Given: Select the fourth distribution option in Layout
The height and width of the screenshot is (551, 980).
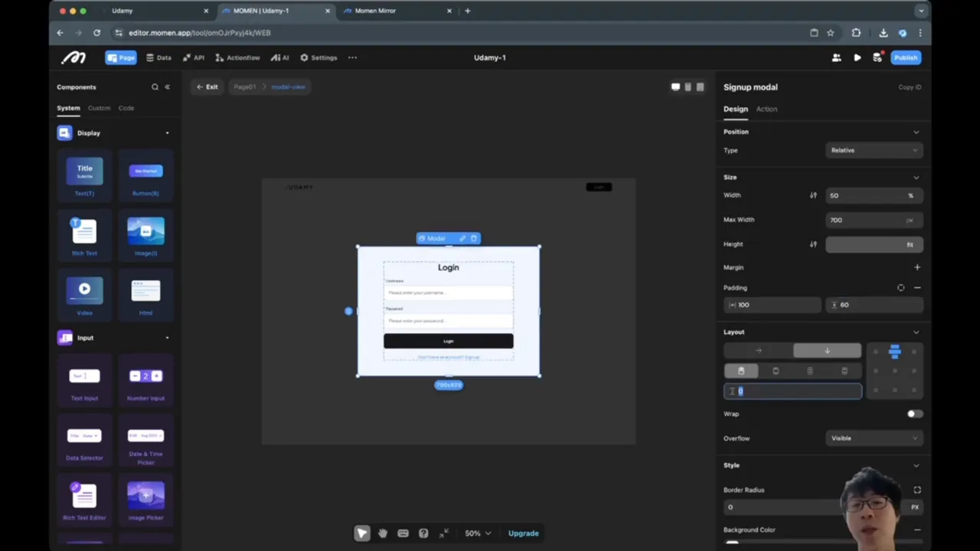Looking at the screenshot, I should 844,371.
